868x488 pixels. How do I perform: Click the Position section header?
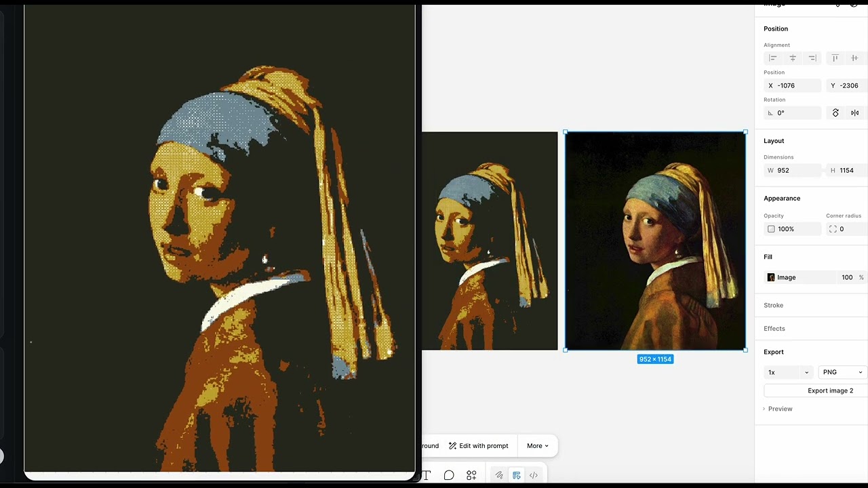pyautogui.click(x=776, y=28)
